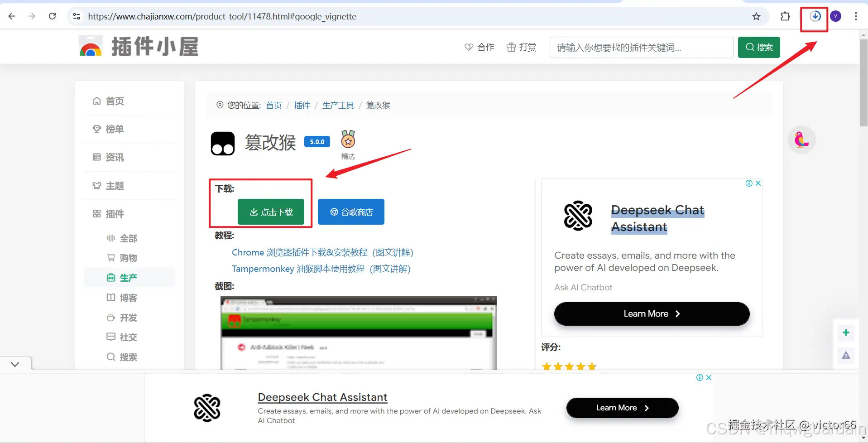Go back to the previous page
868x443 pixels.
tap(12, 16)
